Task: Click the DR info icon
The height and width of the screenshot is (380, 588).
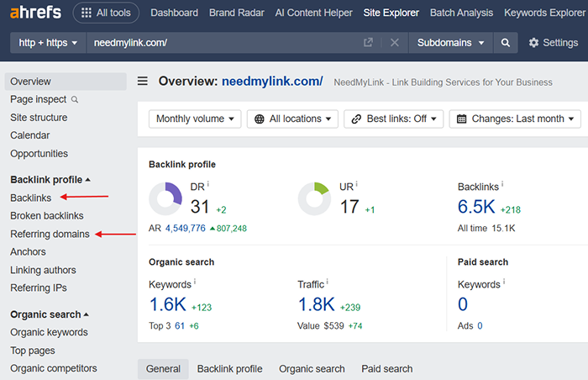Action: (x=208, y=183)
